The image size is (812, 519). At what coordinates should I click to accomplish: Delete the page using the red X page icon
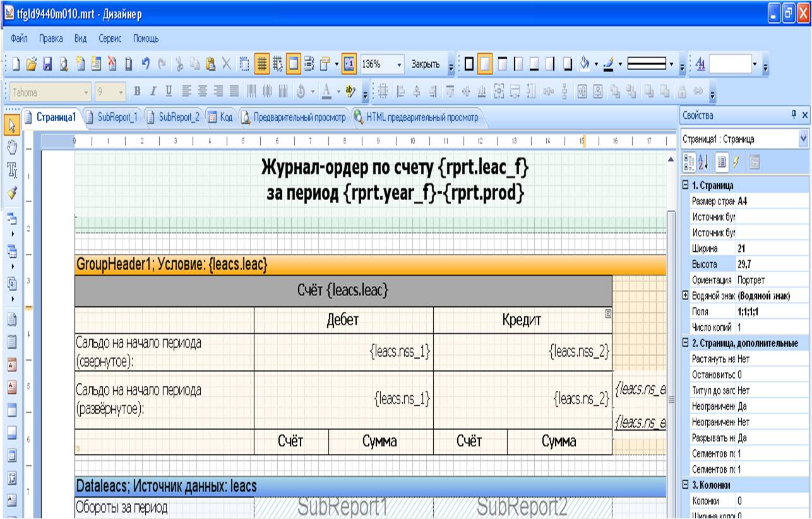pyautogui.click(x=114, y=65)
